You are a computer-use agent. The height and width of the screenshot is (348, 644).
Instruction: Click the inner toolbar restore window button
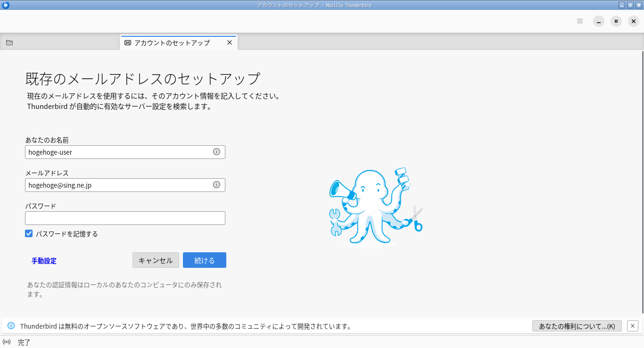click(x=616, y=21)
